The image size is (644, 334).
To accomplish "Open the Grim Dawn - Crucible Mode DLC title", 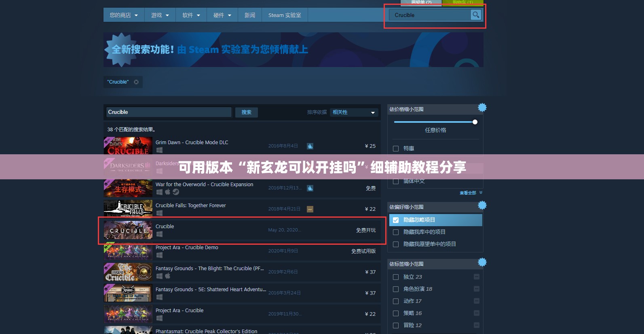I will tap(192, 143).
